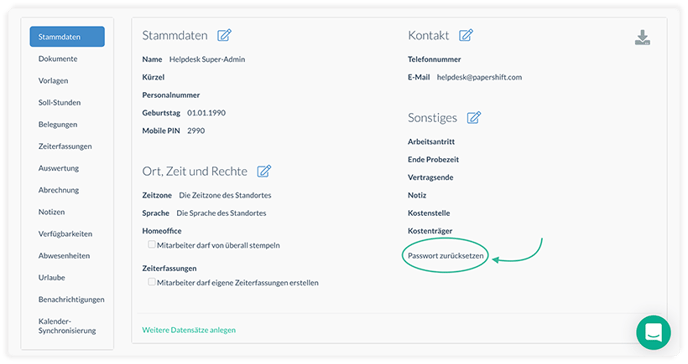Viewport: 688px width, 364px height.
Task: Click the Geburtstag value 01.01.1990
Action: pos(206,113)
